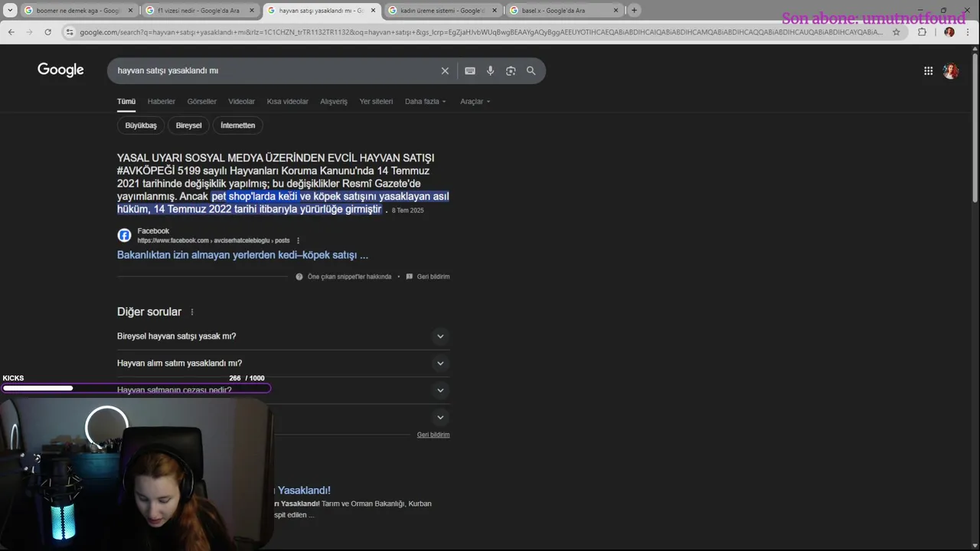Apply the İnternetten filter chip
The width and height of the screenshot is (980, 551).
click(238, 126)
